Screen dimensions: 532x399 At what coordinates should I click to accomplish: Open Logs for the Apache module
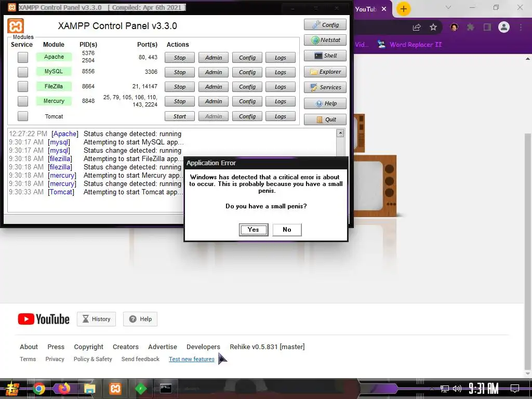(x=280, y=58)
